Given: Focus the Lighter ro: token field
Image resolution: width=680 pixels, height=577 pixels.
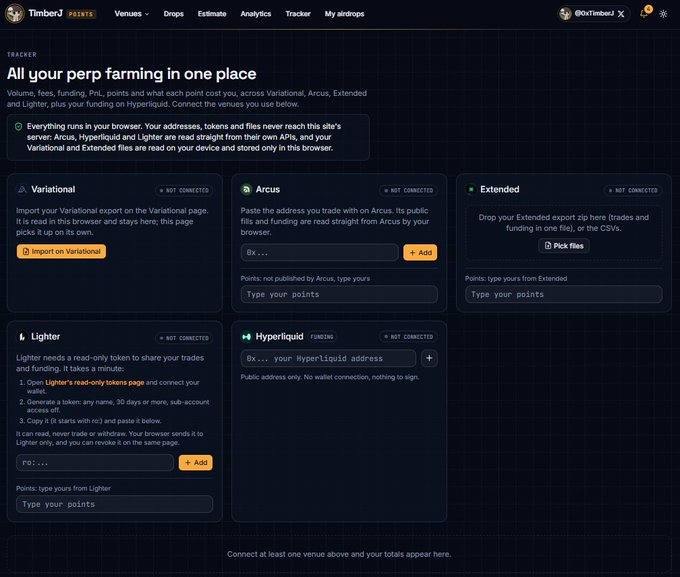Looking at the screenshot, I should point(95,462).
